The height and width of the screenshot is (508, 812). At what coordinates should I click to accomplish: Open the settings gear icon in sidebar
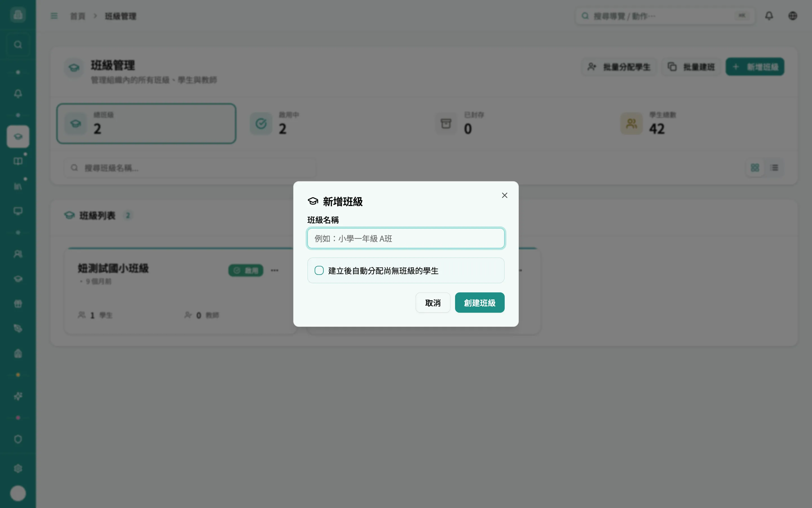(18, 468)
